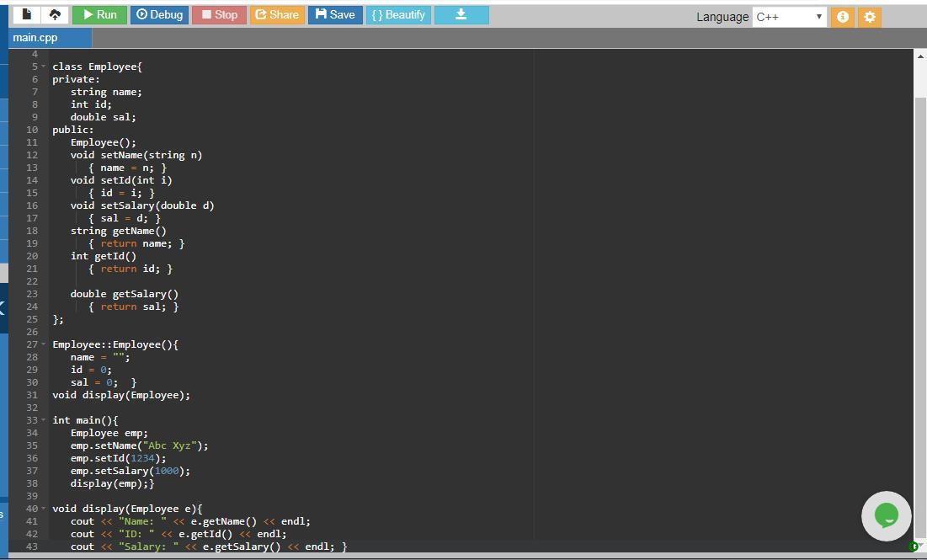Collapse the display function fold on line 40
927x560 pixels.
[x=43, y=509]
